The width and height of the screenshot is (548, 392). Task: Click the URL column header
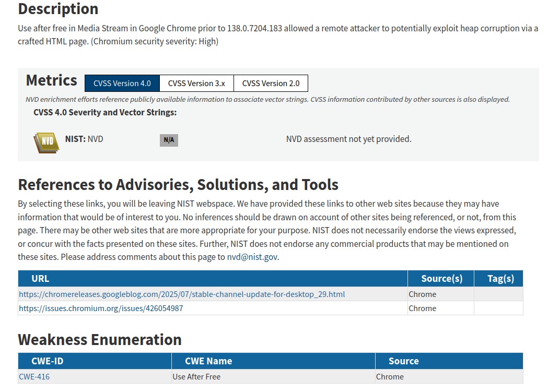(x=213, y=279)
